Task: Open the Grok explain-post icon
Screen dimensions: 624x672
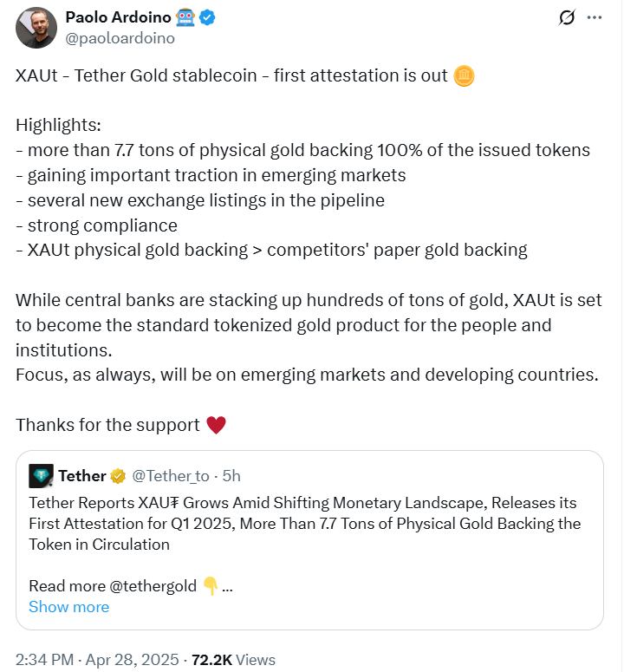Action: coord(568,17)
